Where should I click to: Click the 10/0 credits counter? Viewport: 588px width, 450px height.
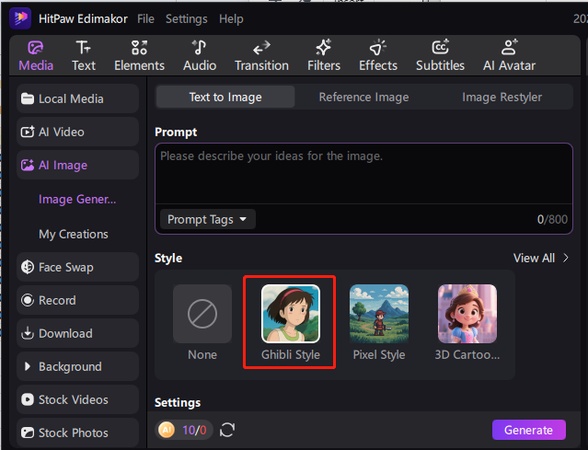(x=194, y=430)
